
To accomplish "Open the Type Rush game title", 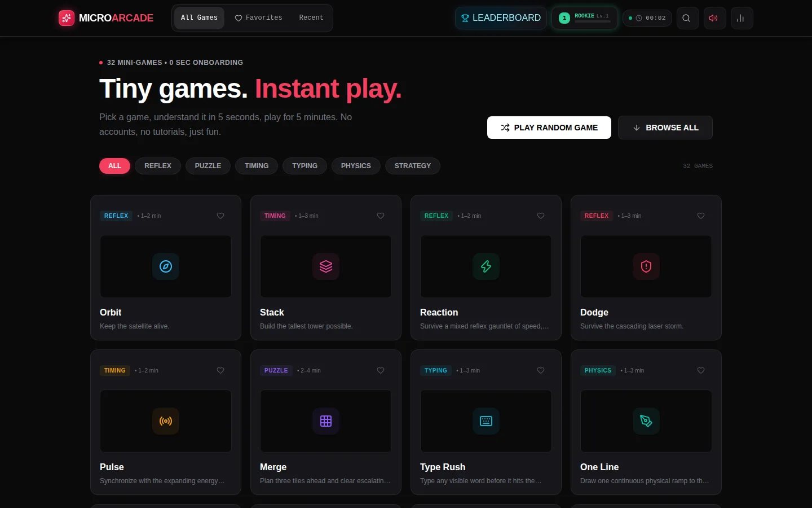I will (443, 467).
